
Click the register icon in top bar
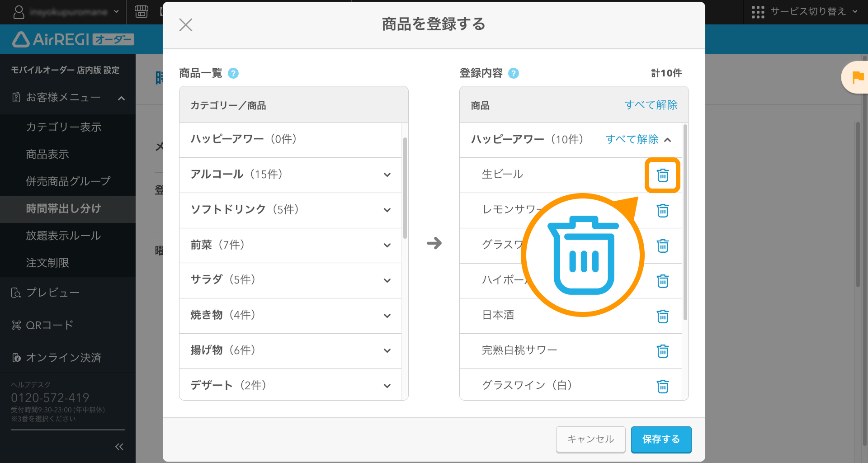[x=142, y=12]
